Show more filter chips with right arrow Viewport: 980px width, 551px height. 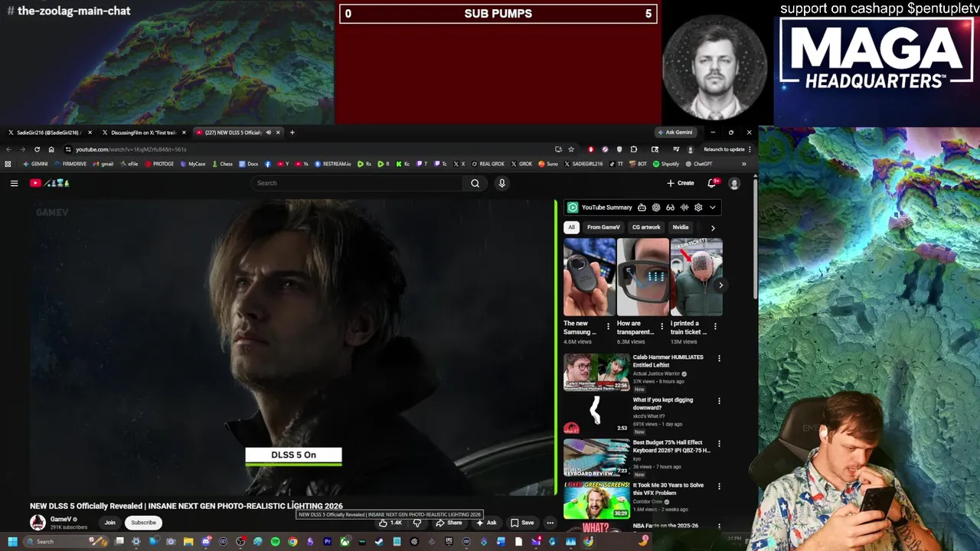(x=713, y=227)
